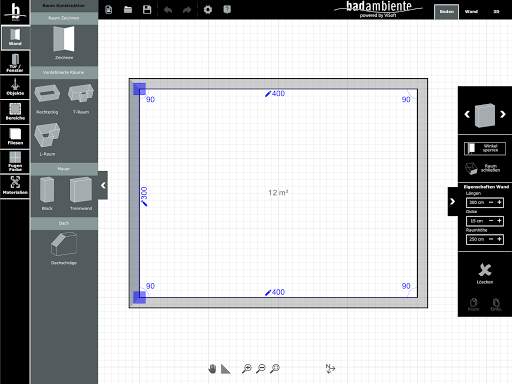
Task: Click the 12 m² room area label
Action: point(278,193)
